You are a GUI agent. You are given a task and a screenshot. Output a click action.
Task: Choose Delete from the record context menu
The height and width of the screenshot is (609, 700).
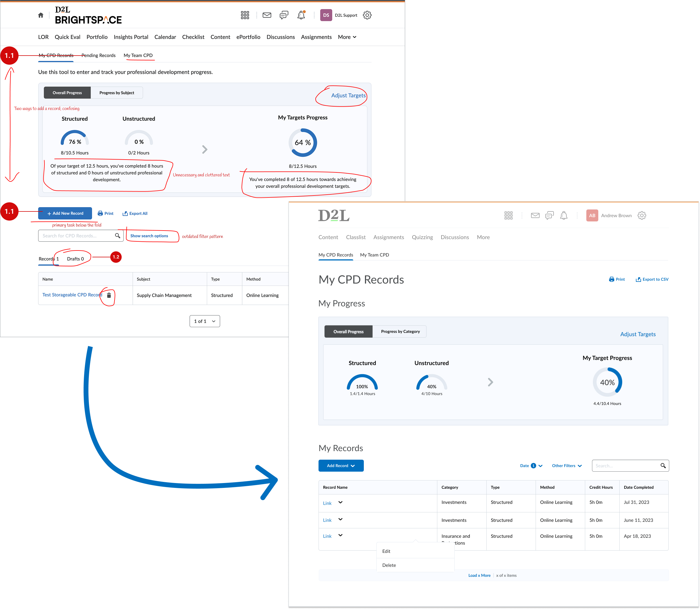click(389, 565)
